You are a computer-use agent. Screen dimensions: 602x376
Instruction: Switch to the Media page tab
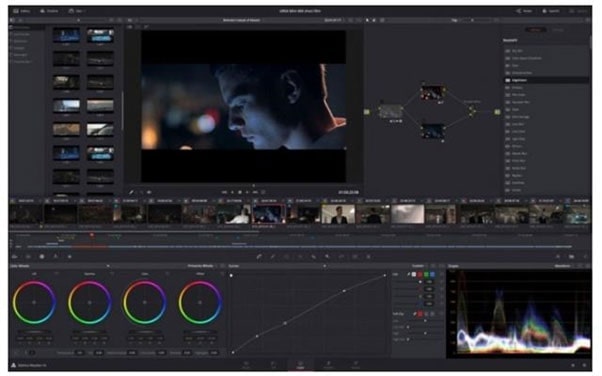(246, 365)
